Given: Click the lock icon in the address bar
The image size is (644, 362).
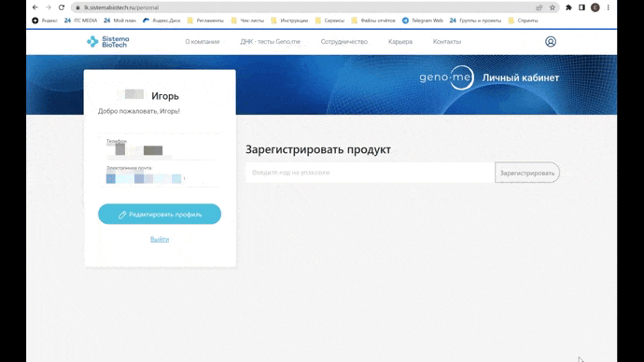Looking at the screenshot, I should 78,7.
